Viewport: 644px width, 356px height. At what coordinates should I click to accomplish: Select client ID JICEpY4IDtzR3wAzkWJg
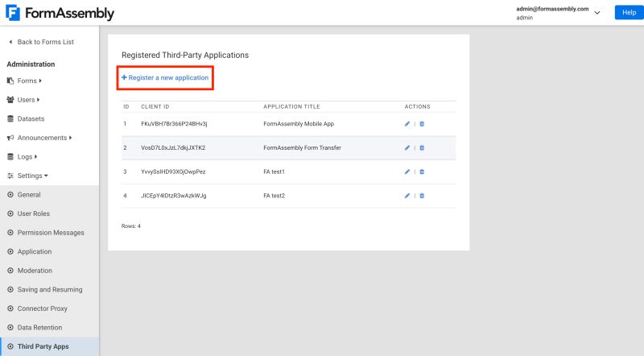(174, 196)
